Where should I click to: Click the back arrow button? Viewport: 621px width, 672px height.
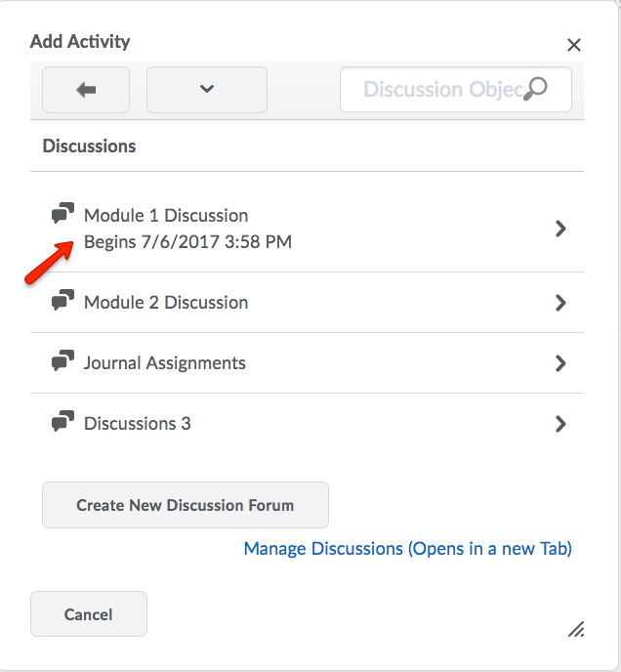[86, 90]
